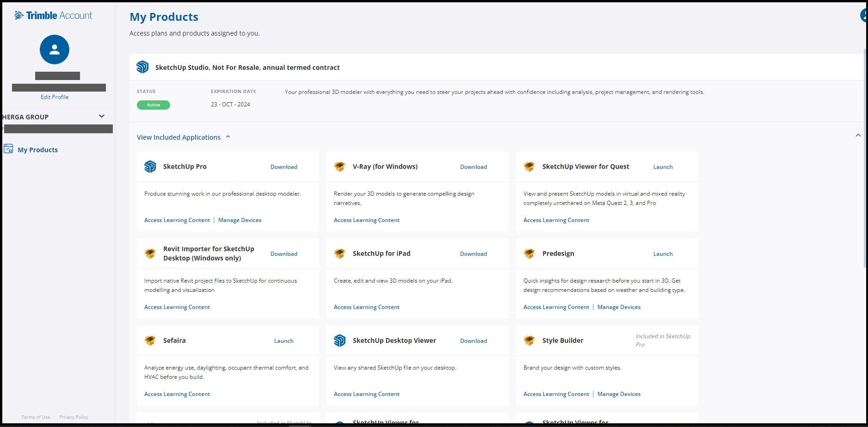Image resolution: width=868 pixels, height=427 pixels.
Task: Open the account avatar in the top right corner
Action: [864, 15]
